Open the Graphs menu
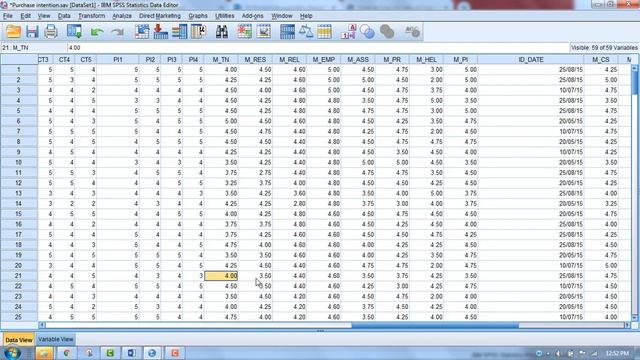640x360 pixels. (198, 16)
